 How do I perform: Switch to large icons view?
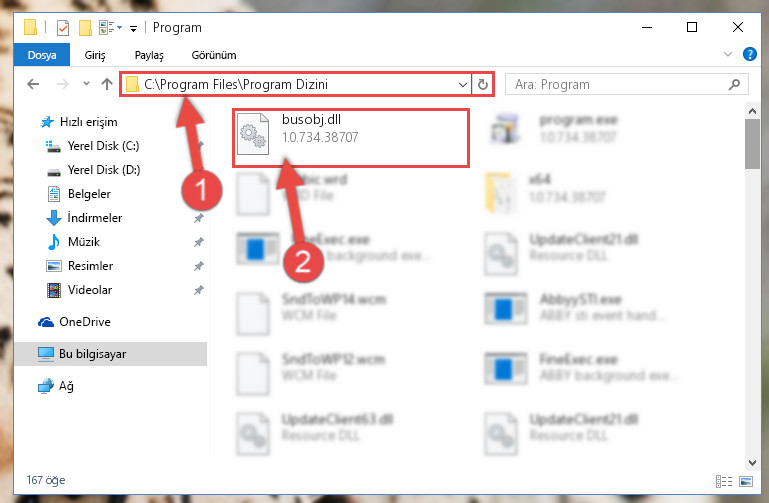click(x=745, y=481)
